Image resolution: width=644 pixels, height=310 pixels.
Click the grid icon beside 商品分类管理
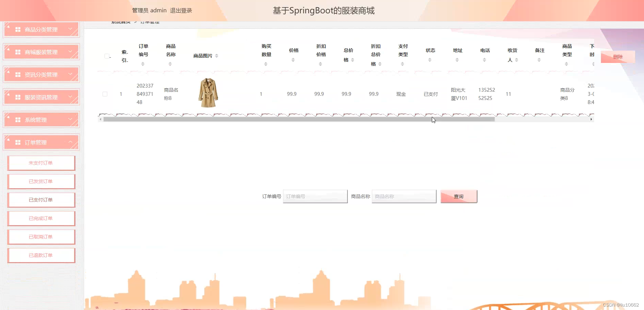tap(18, 30)
